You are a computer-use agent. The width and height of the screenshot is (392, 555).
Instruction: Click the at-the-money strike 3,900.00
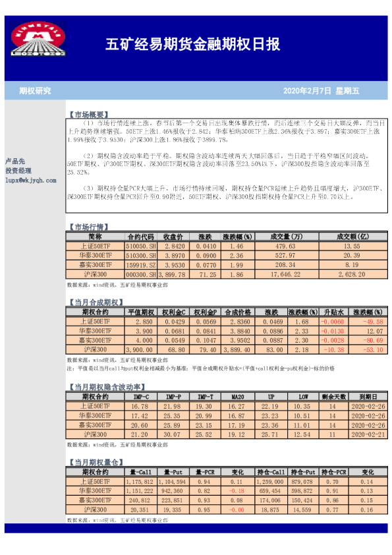click(x=140, y=350)
